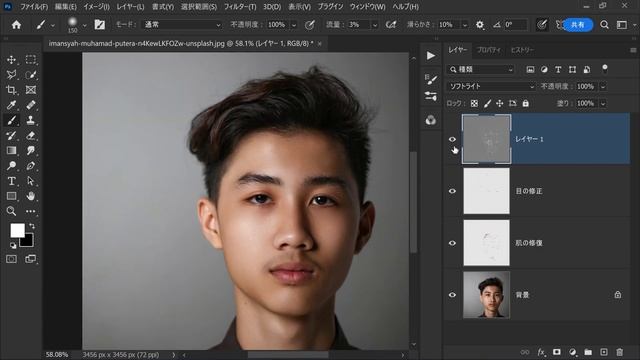Select the Rectangle shape tool
Image resolution: width=640 pixels, height=360 pixels.
(11, 196)
